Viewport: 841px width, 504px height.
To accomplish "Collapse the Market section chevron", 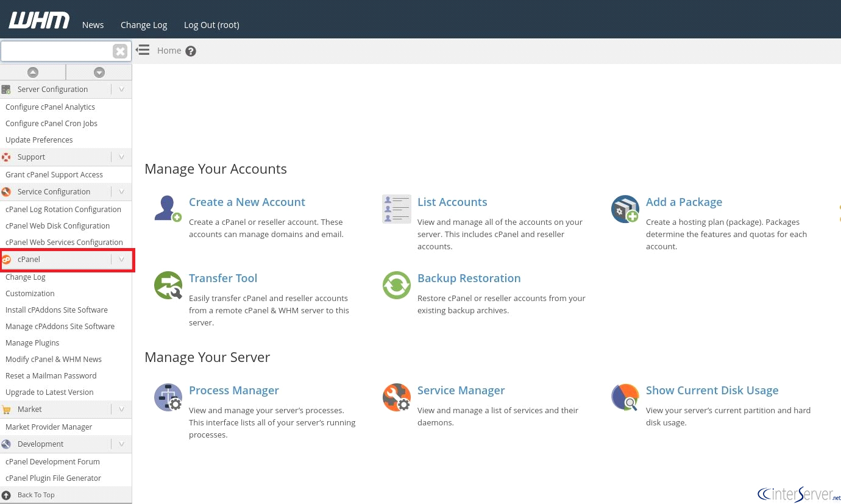I will pos(121,410).
